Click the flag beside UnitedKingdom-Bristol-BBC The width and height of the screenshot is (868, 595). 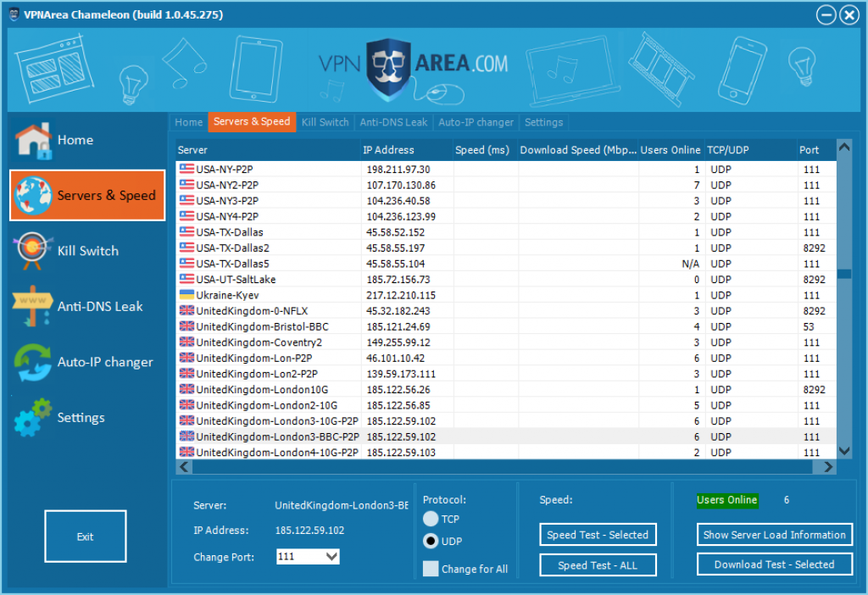tap(186, 326)
